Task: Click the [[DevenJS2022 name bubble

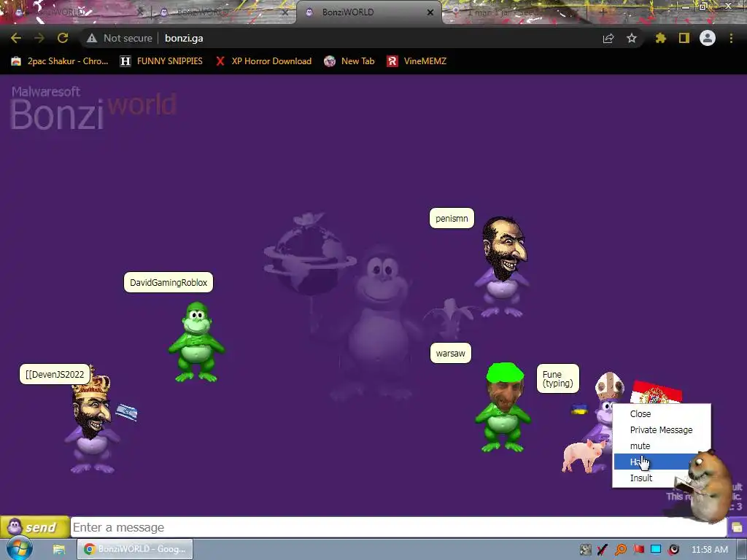Action: (55, 374)
